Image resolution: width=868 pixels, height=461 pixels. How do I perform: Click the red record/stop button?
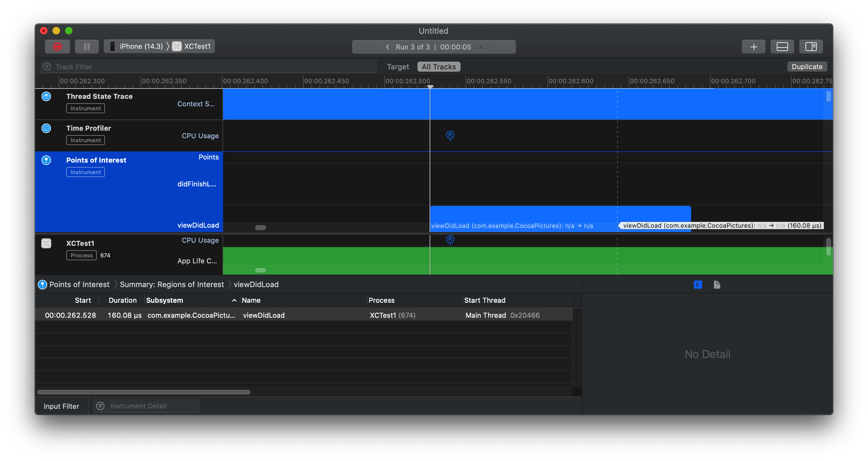pyautogui.click(x=57, y=46)
